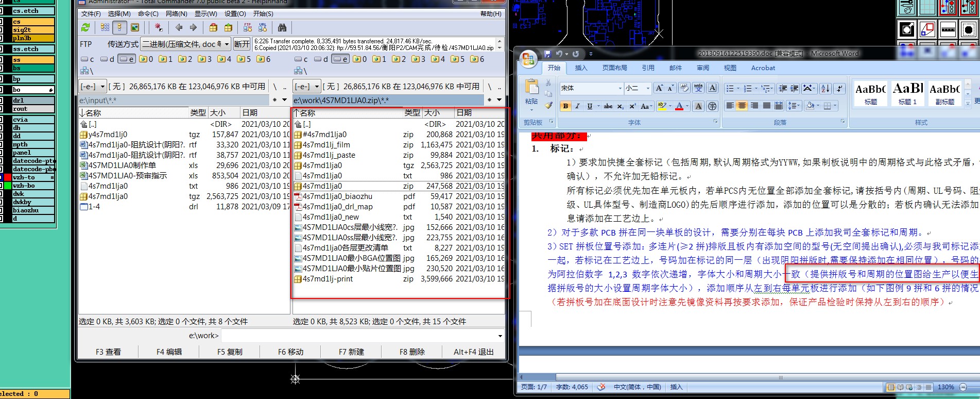Image resolution: width=980 pixels, height=399 pixels.
Task: Toggle Strikethrough formatting in Word
Action: (x=608, y=106)
